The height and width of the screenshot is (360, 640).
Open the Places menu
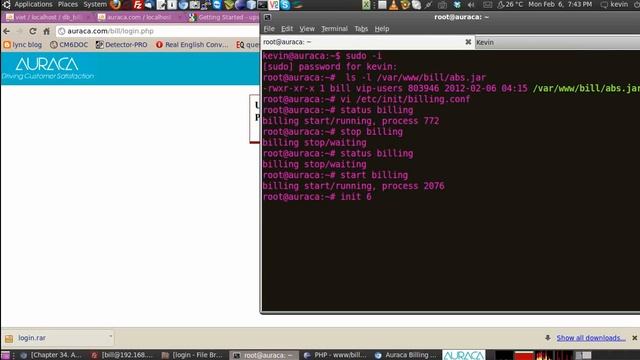(x=68, y=4)
